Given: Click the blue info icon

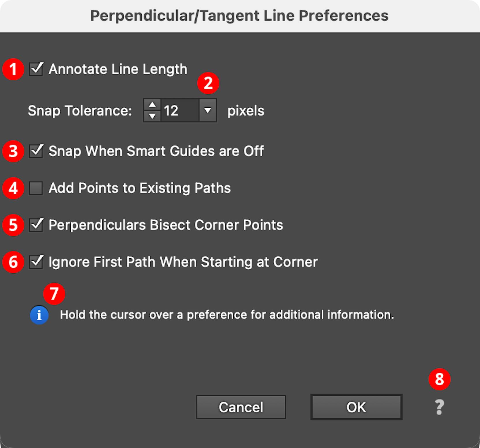Looking at the screenshot, I should 39,315.
